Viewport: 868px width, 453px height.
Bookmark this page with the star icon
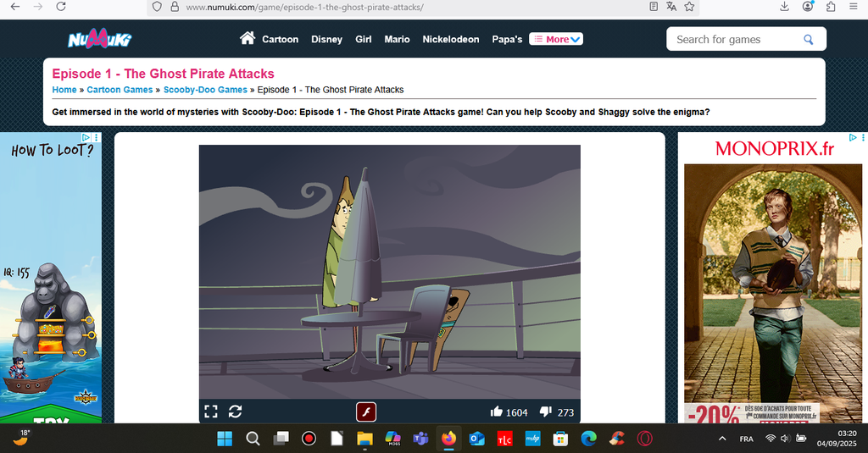(690, 7)
